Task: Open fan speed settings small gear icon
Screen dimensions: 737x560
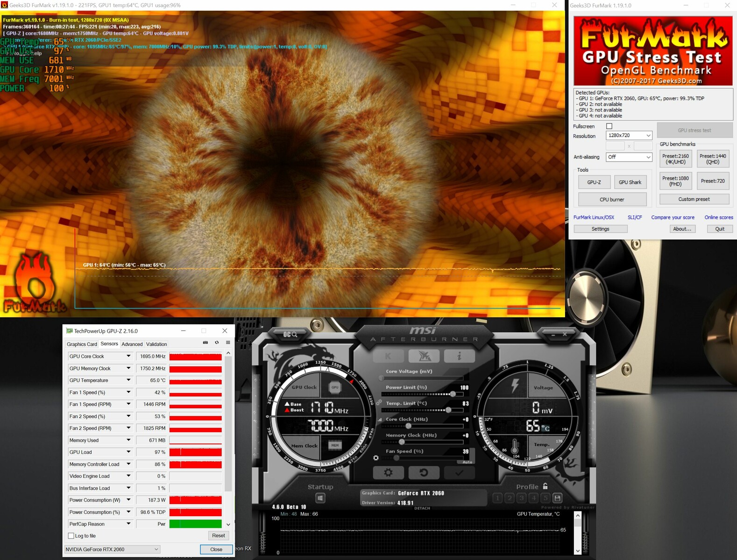Action: tap(376, 458)
